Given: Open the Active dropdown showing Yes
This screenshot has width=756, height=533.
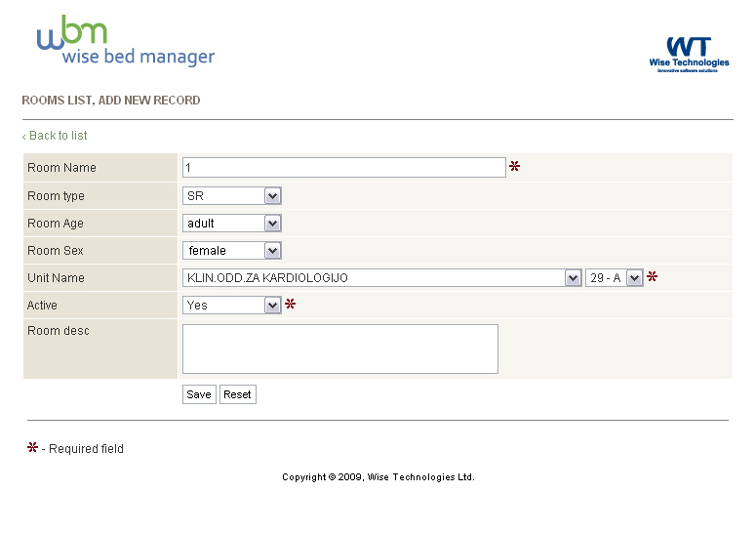Looking at the screenshot, I should point(231,306).
